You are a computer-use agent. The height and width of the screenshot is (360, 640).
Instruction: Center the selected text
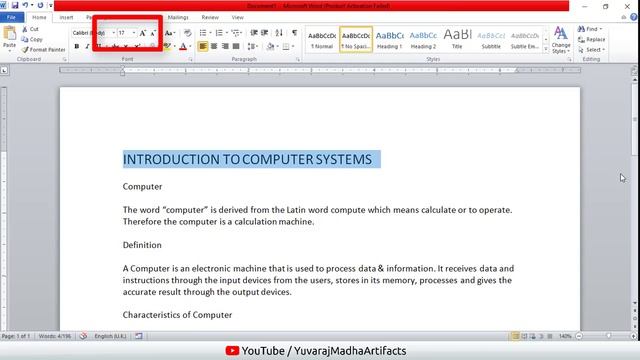point(214,47)
